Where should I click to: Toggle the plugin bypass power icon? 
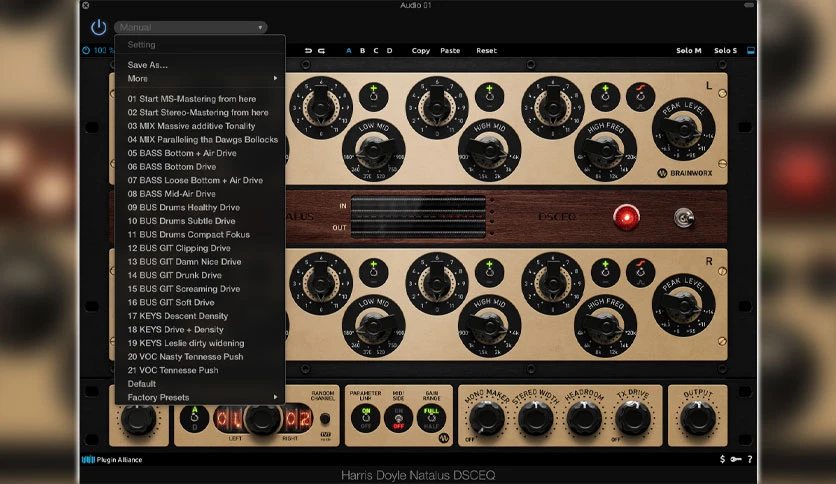(99, 27)
